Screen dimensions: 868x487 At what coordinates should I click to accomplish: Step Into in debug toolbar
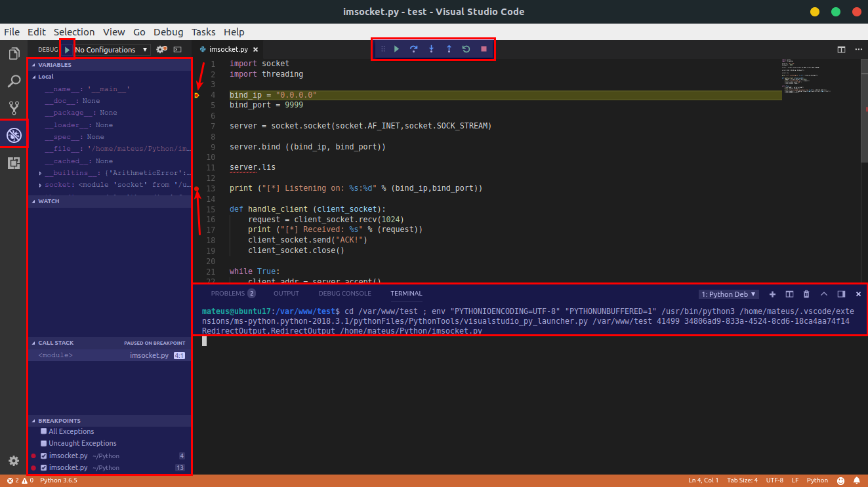[431, 49]
